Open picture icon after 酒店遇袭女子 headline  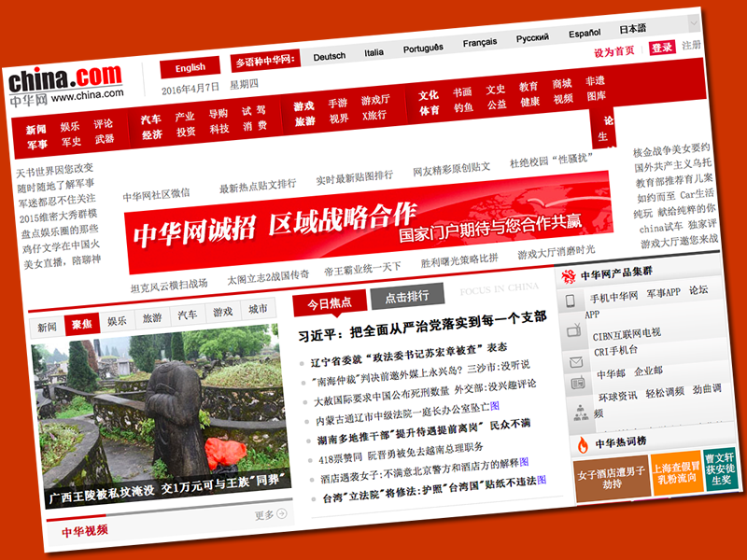click(524, 461)
